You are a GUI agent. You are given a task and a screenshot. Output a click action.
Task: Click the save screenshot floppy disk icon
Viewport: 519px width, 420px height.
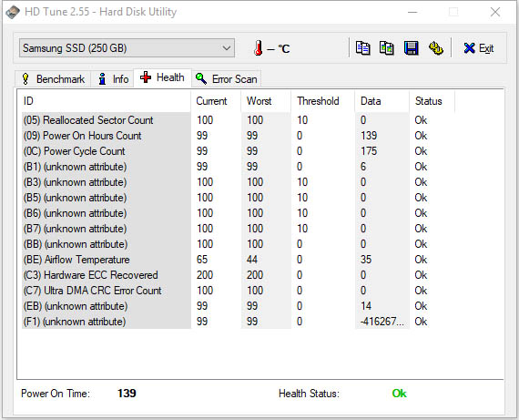point(411,48)
